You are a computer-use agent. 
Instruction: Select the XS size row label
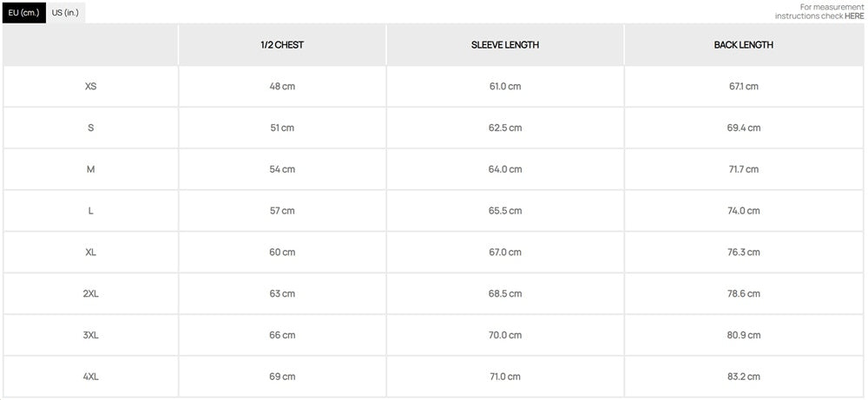[91, 87]
